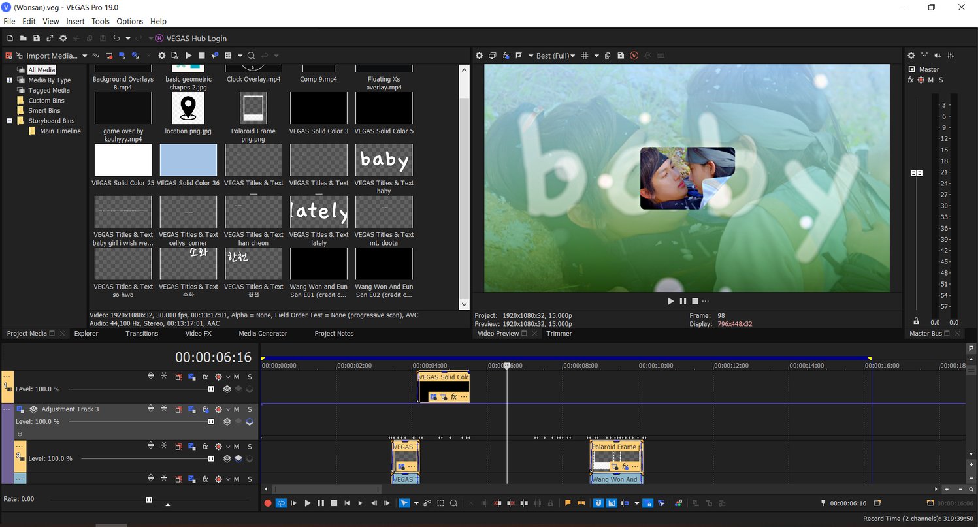Select the 'lately' Titles & Text thumbnail
The height and width of the screenshot is (527, 980).
click(319, 212)
